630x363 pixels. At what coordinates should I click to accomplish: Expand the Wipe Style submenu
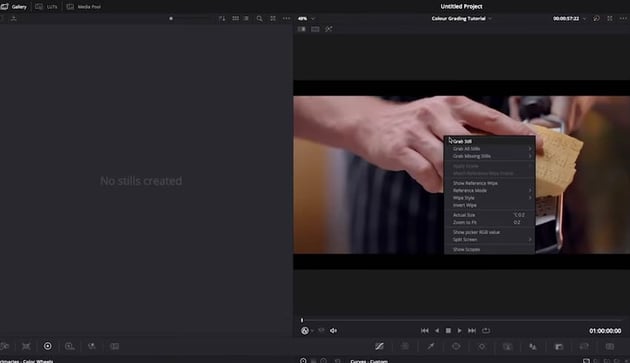pyautogui.click(x=489, y=198)
